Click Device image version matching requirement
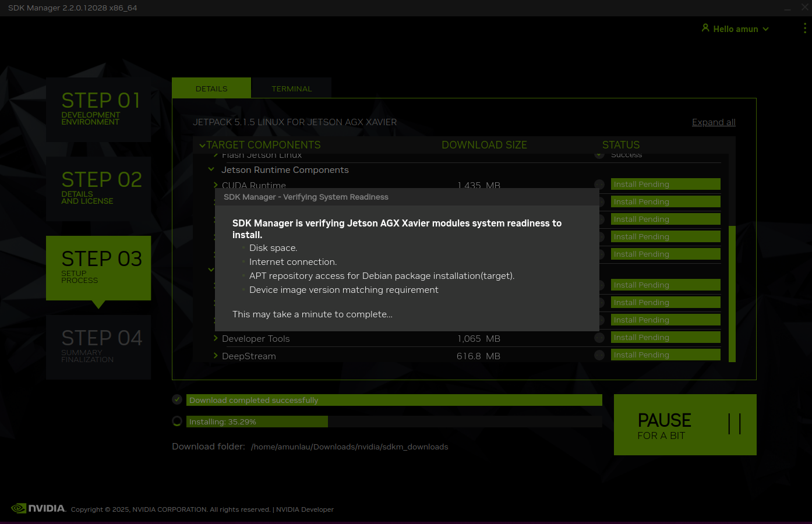Image resolution: width=812 pixels, height=524 pixels. coord(344,290)
